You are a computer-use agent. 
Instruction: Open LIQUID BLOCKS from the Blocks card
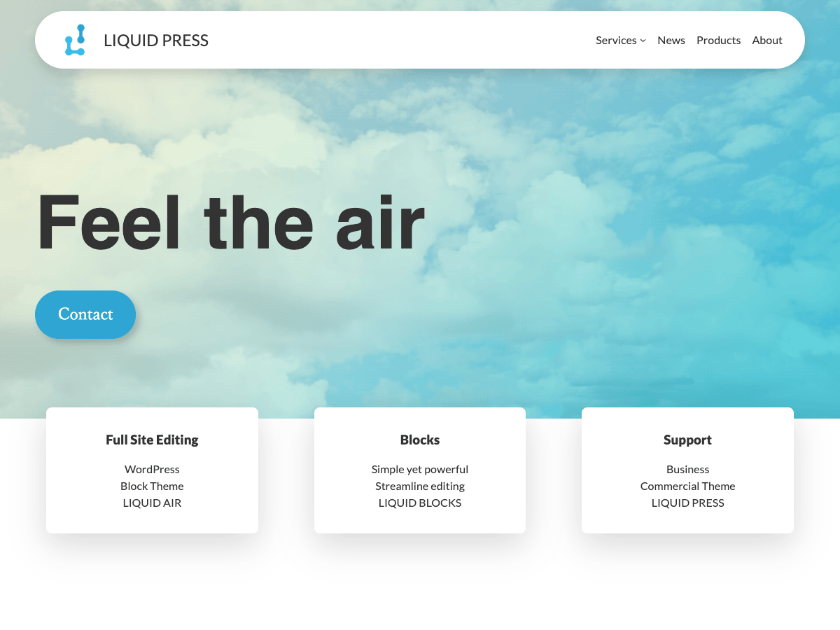[x=419, y=503]
